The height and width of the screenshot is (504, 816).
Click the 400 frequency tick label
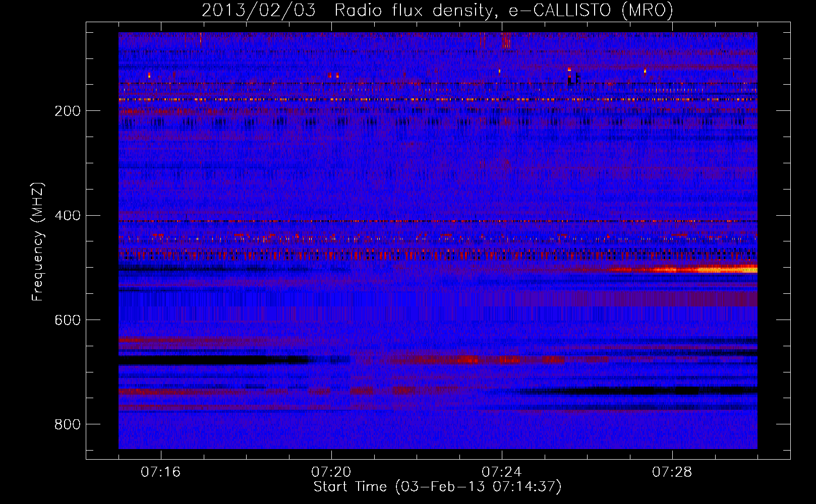tap(68, 216)
